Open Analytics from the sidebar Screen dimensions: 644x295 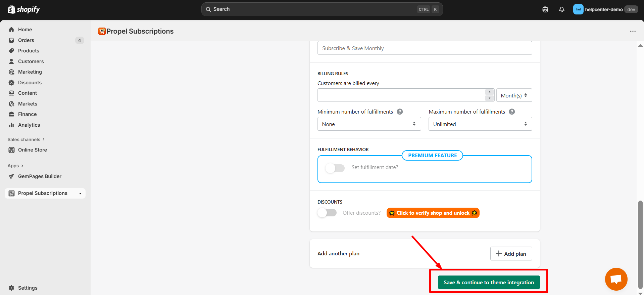29,125
